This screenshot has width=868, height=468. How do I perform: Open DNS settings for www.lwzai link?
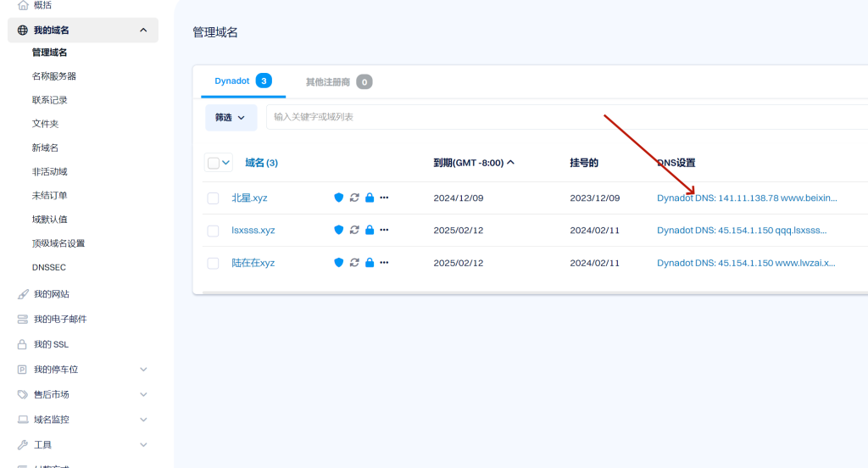click(746, 263)
